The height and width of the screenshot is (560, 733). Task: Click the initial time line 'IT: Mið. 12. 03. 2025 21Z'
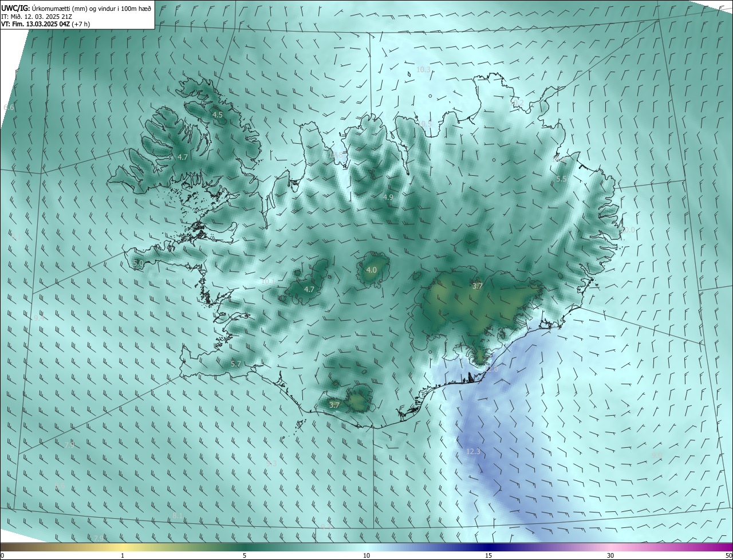(37, 17)
